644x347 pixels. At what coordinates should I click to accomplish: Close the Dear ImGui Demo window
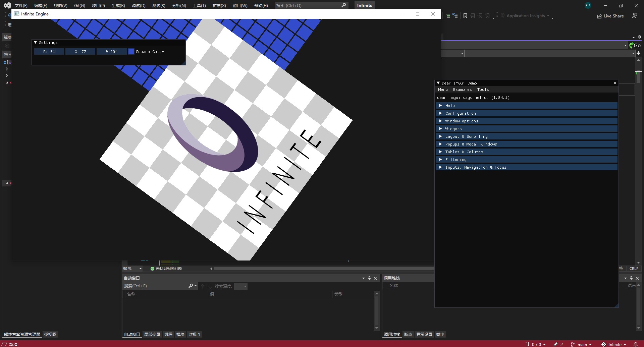615,83
